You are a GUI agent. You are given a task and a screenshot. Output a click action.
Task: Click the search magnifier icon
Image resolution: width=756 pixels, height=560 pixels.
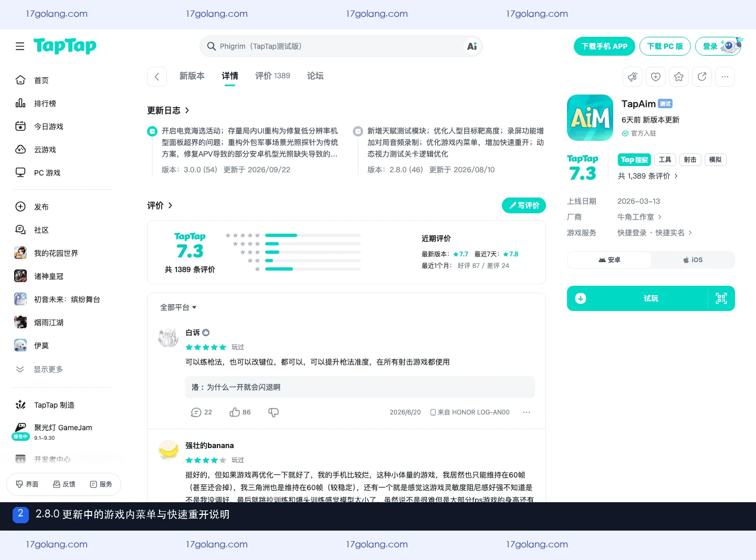coord(212,46)
